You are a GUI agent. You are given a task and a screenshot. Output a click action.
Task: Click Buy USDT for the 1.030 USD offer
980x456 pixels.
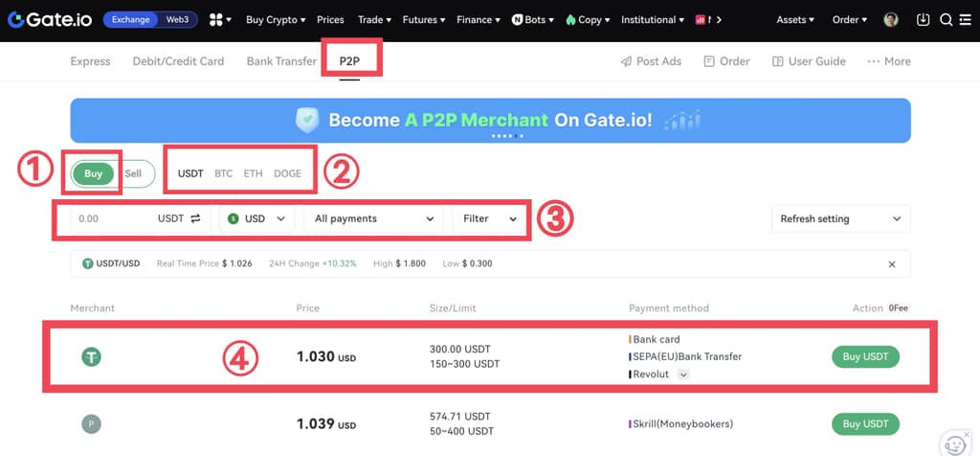865,356
